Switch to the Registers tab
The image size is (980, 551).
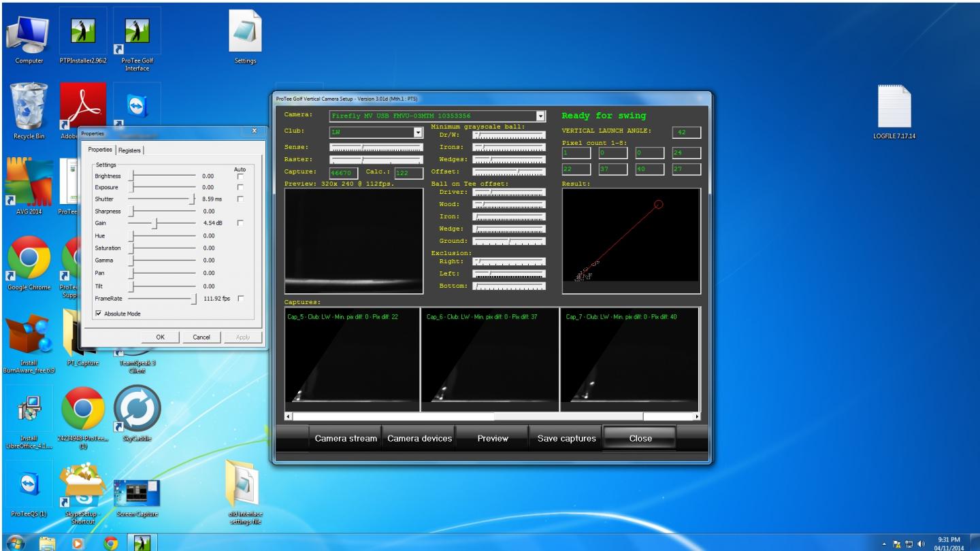coord(129,150)
